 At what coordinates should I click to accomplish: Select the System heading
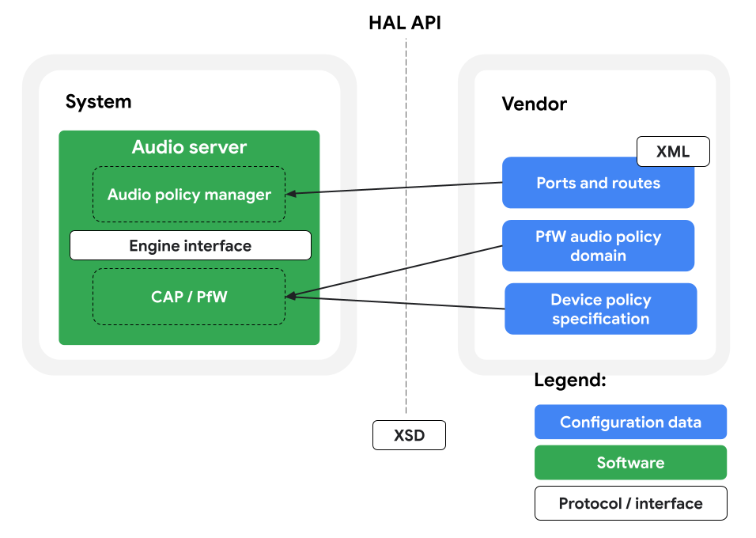point(99,101)
